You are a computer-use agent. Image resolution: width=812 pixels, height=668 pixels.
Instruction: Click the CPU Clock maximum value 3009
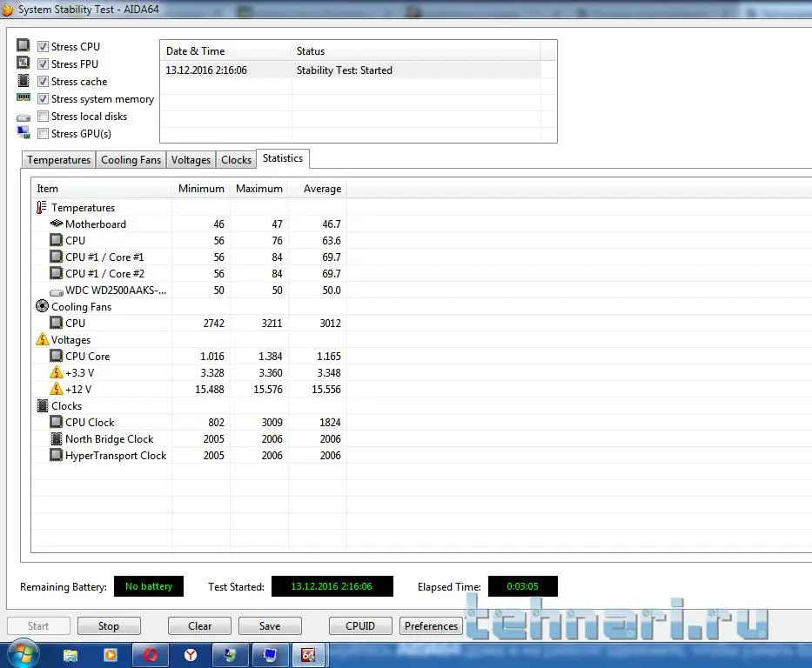click(272, 422)
